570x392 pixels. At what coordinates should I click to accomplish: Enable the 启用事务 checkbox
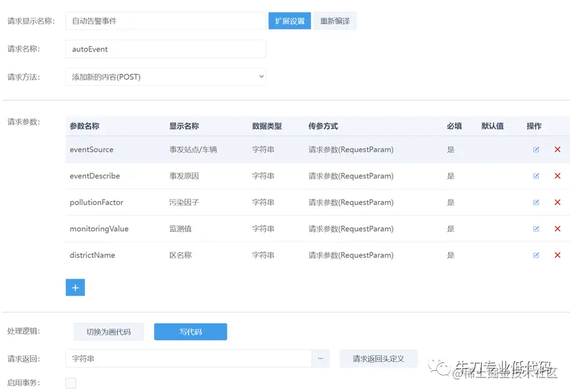pos(70,382)
